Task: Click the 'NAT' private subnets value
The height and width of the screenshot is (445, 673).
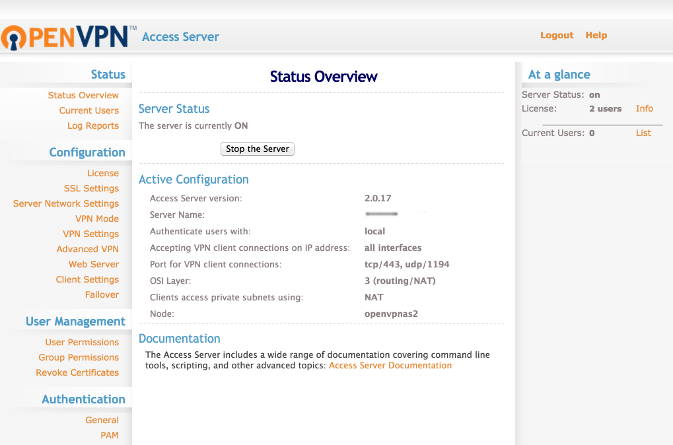Action: [374, 297]
